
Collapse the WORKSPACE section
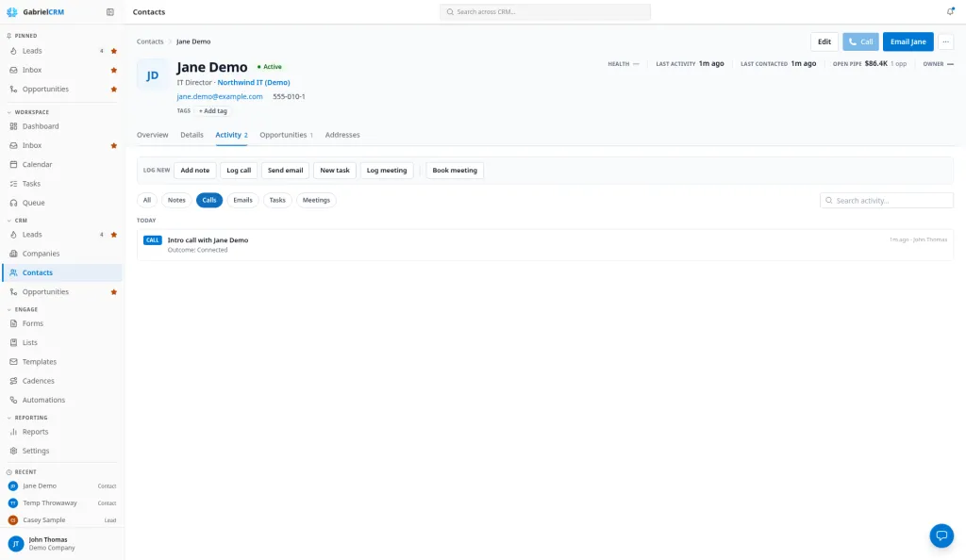coord(27,112)
